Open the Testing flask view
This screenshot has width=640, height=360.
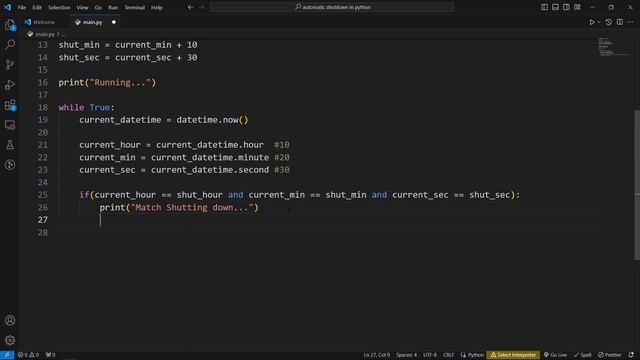click(x=10, y=145)
